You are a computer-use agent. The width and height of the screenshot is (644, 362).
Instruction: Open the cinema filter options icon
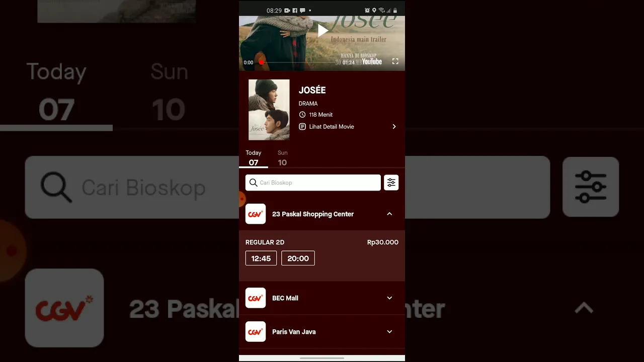tap(391, 183)
